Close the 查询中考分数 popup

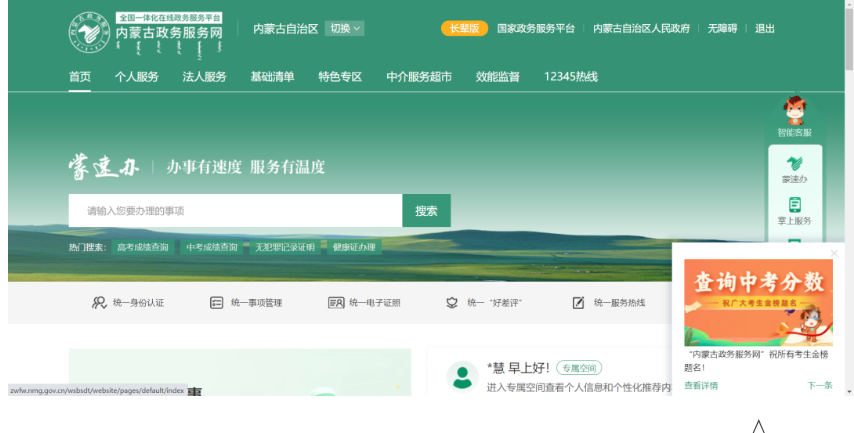[x=834, y=253]
